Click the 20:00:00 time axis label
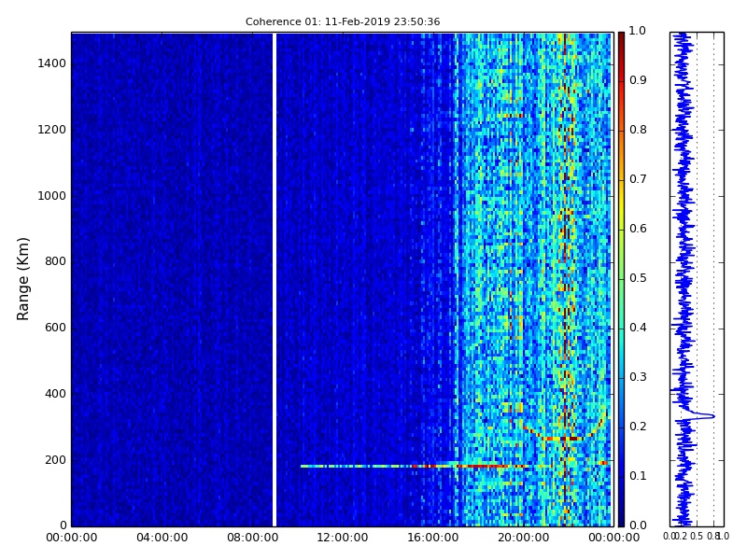Viewport: 747px width, 560px height. (x=524, y=538)
